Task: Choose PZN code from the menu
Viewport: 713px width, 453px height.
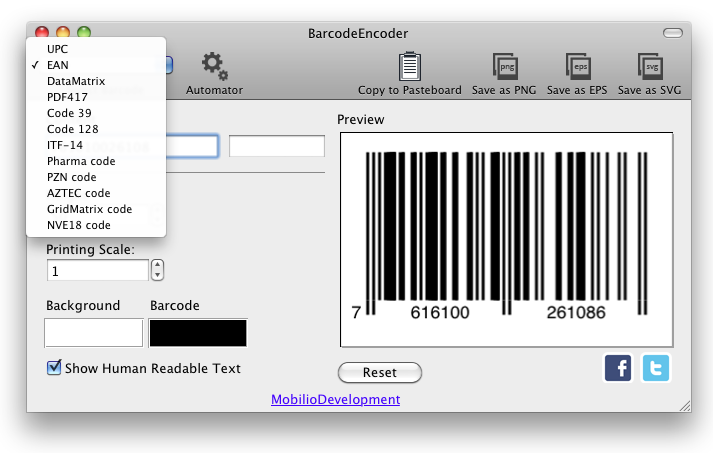Action: click(96, 177)
